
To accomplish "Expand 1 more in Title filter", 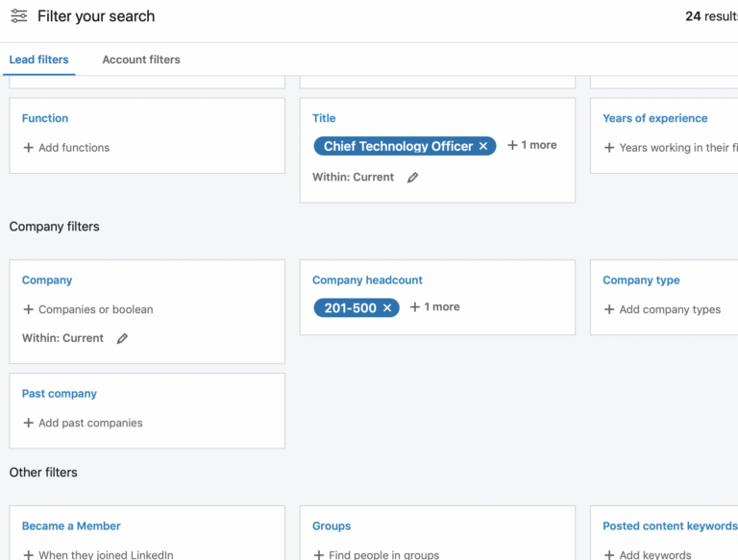I will point(538,145).
